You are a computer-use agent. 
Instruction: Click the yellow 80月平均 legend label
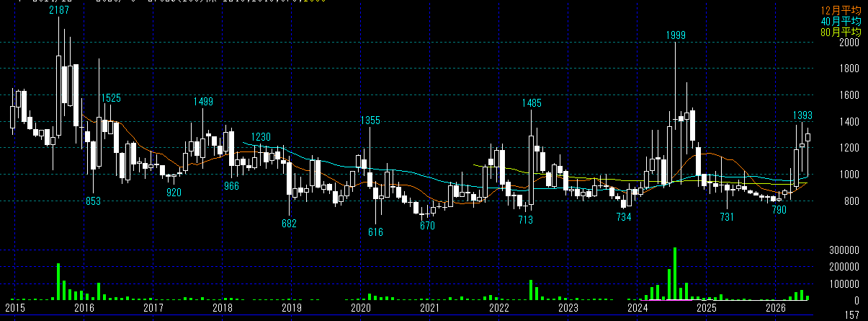click(x=842, y=32)
